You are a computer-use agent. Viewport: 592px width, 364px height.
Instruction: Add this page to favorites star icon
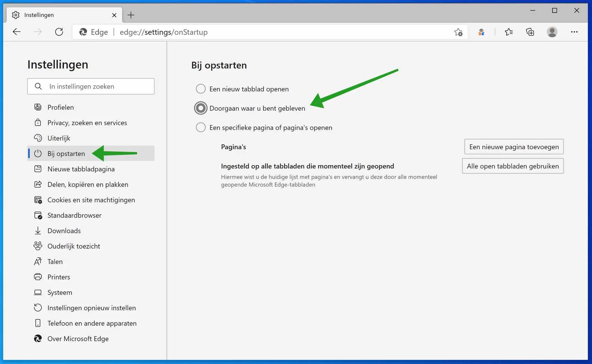[x=458, y=32]
